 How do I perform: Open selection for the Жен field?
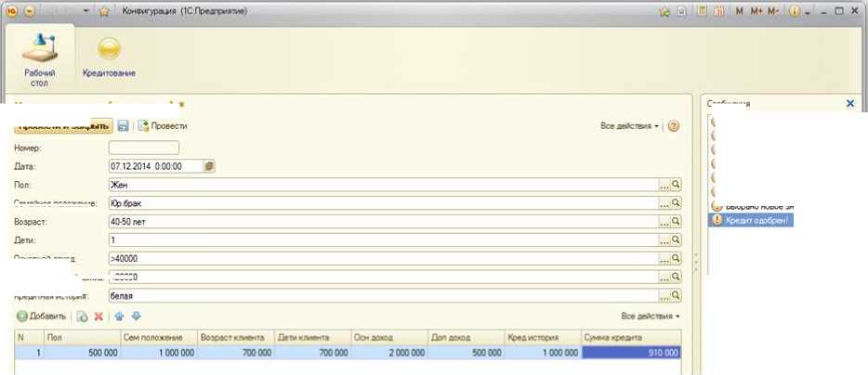tap(664, 185)
